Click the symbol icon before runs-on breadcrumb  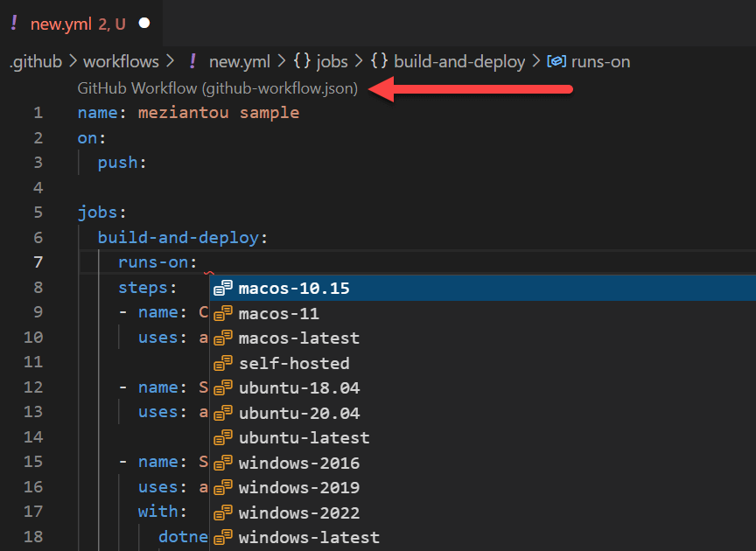pos(555,61)
